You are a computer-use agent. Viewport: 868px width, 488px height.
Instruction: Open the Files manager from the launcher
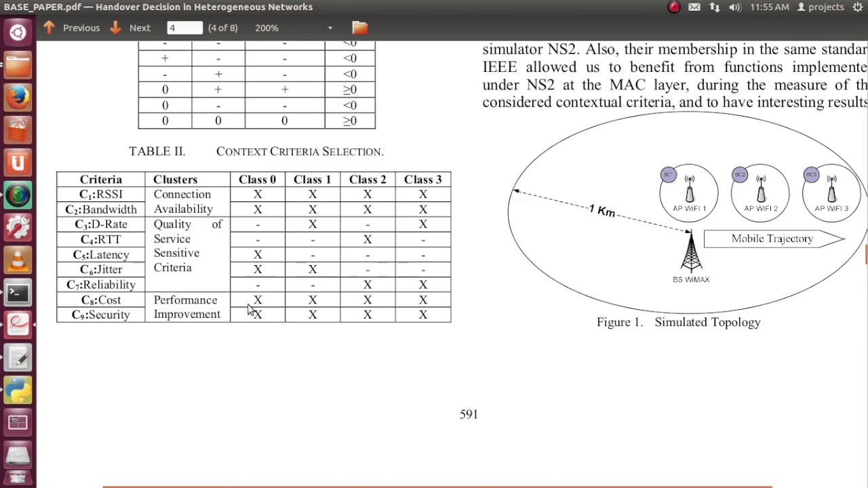[x=18, y=65]
